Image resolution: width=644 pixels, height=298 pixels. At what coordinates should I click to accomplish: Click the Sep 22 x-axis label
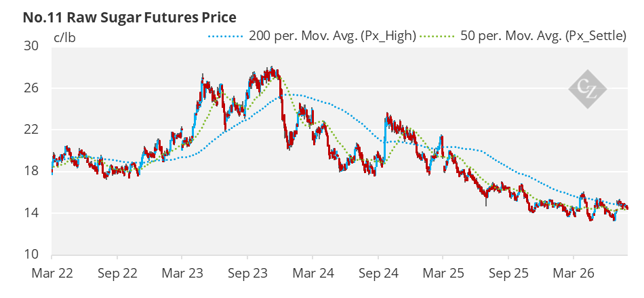tap(117, 273)
